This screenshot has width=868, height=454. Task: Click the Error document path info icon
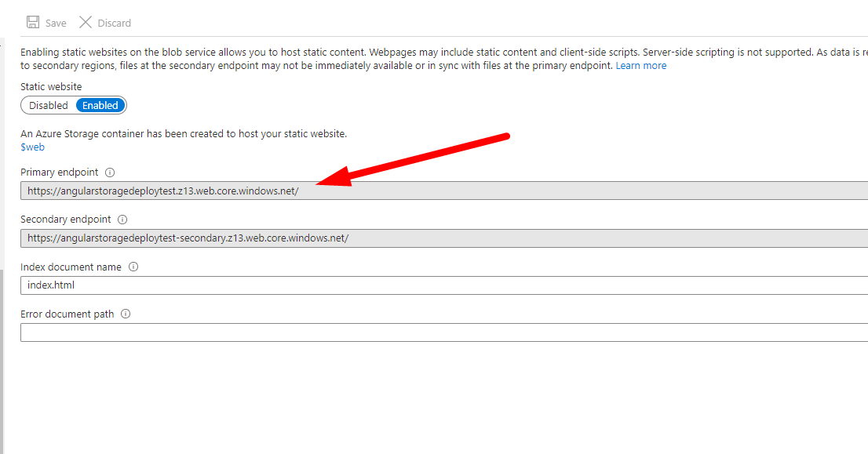126,314
